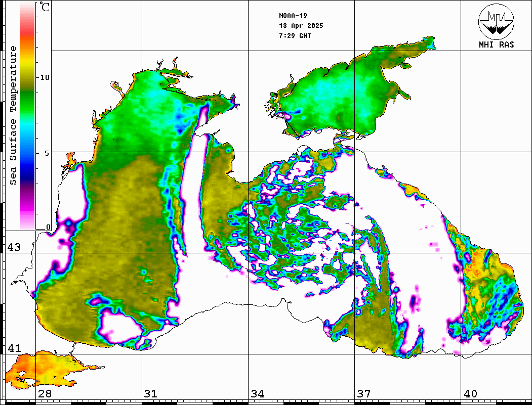Click the time text '7:29 GMT'
Image resolution: width=532 pixels, height=405 pixels.
click(295, 35)
